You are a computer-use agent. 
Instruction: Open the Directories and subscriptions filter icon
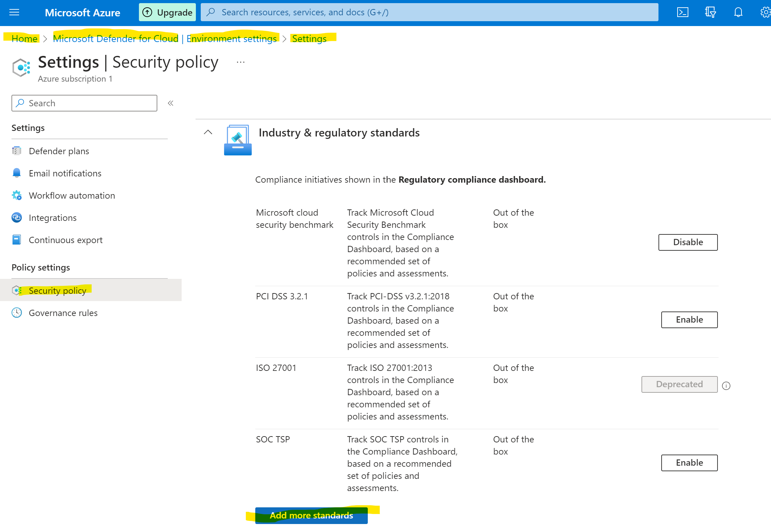click(x=710, y=13)
